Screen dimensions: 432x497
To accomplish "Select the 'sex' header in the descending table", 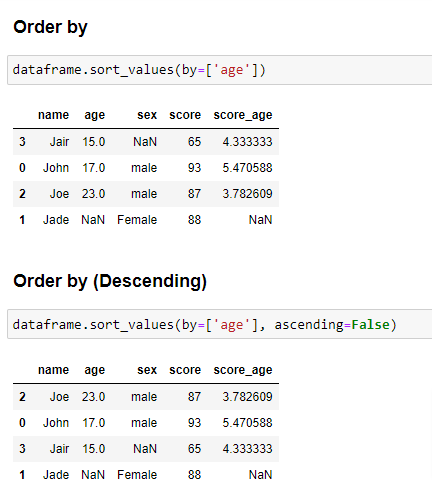I will 147,370.
